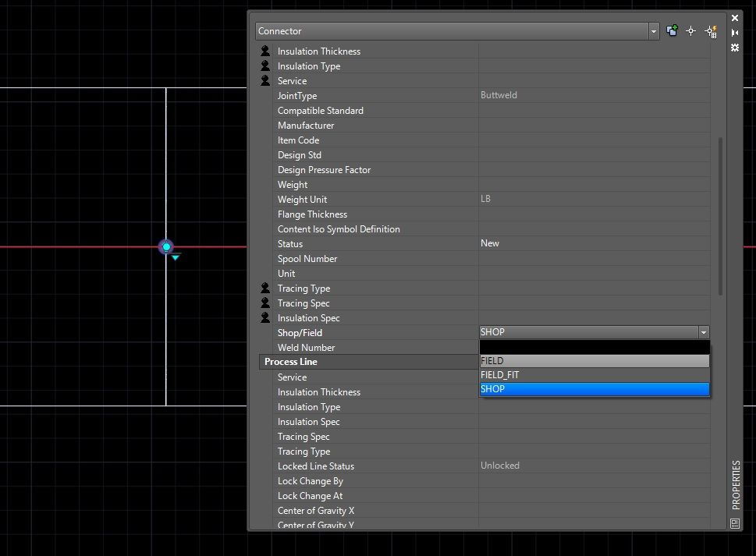
Task: Open the Connector object type dropdown
Action: (x=653, y=31)
